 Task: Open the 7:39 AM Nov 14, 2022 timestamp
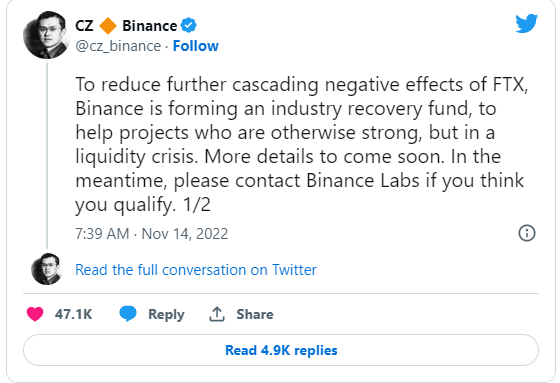151,234
